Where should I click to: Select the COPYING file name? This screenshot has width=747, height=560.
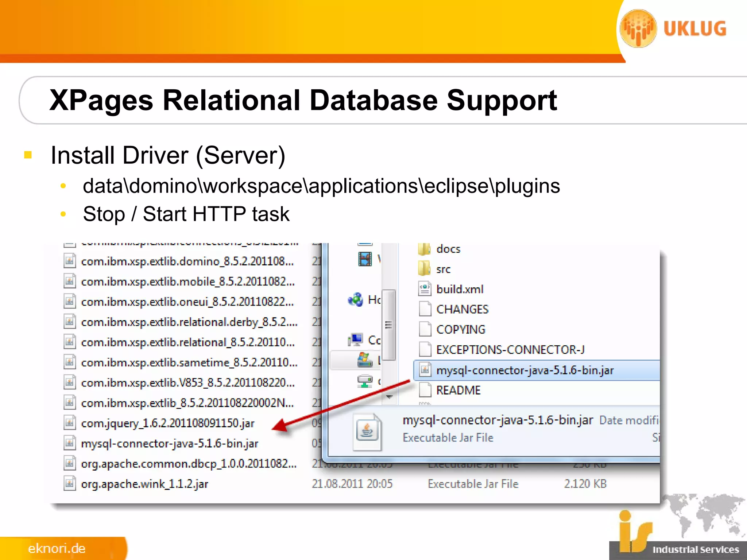click(461, 329)
